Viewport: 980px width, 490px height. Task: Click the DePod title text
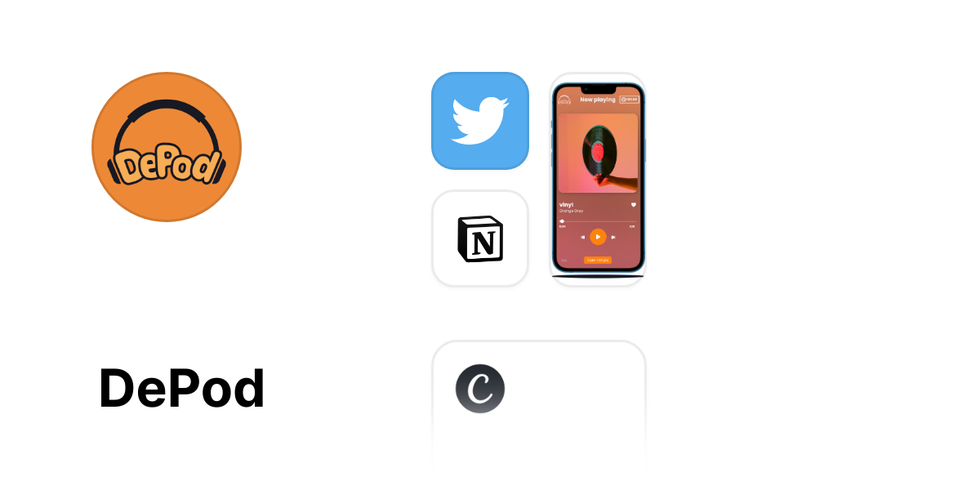point(182,389)
